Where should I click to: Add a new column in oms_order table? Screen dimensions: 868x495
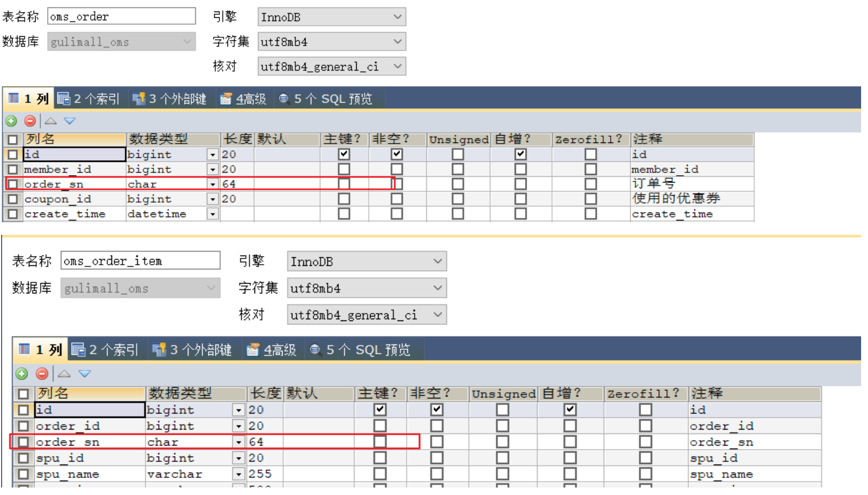11,121
